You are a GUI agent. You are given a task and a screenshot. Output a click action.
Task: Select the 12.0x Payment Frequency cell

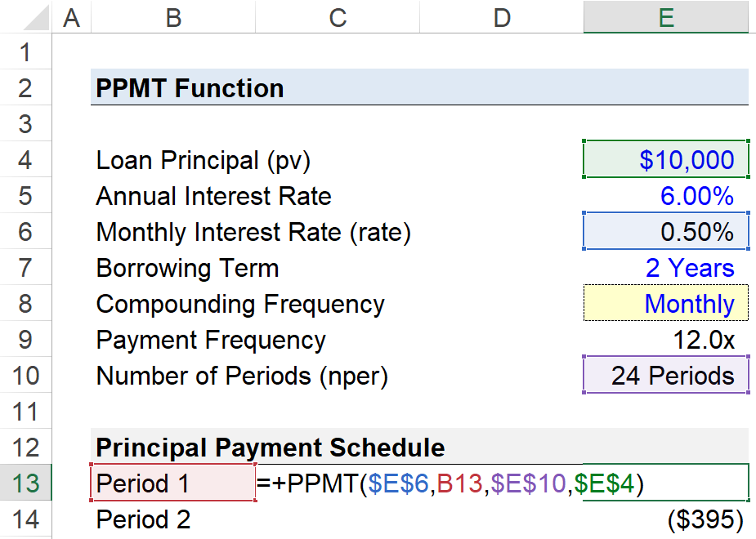pyautogui.click(x=664, y=339)
